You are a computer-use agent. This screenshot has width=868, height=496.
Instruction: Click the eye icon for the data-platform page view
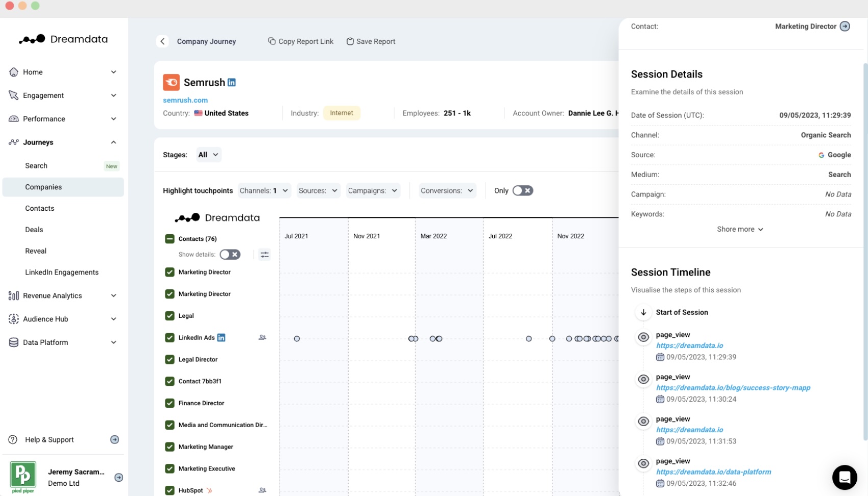click(x=643, y=463)
